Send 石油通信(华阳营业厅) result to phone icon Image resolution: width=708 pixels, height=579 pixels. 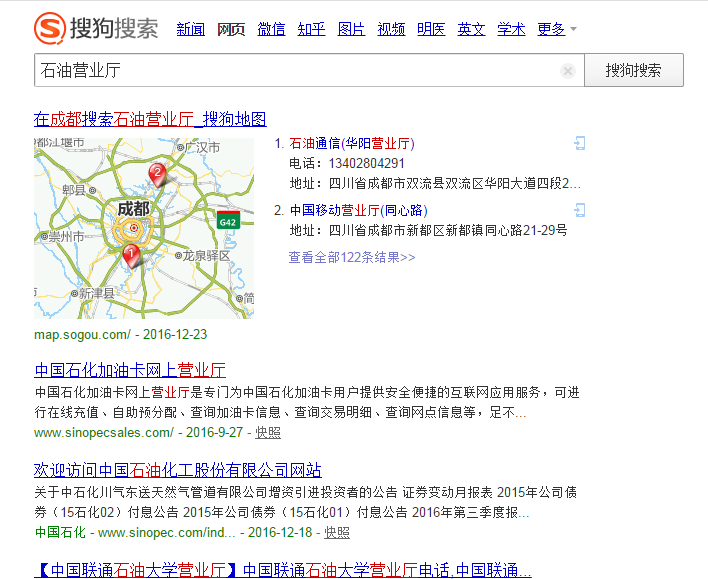tap(579, 143)
